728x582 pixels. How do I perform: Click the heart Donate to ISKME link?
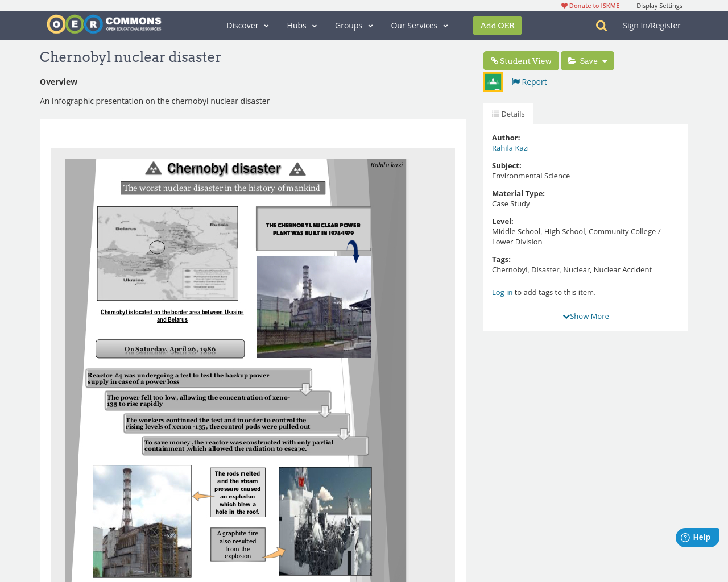[590, 6]
